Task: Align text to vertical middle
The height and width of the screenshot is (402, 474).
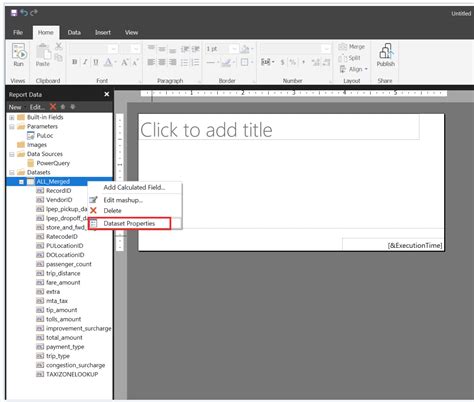Action: point(162,49)
